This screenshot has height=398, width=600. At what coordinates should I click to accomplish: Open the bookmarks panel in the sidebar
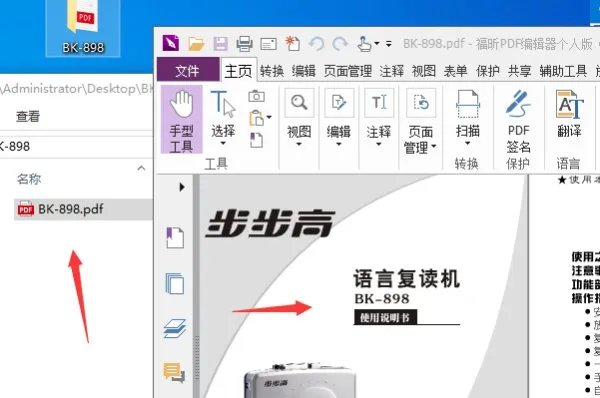click(175, 238)
